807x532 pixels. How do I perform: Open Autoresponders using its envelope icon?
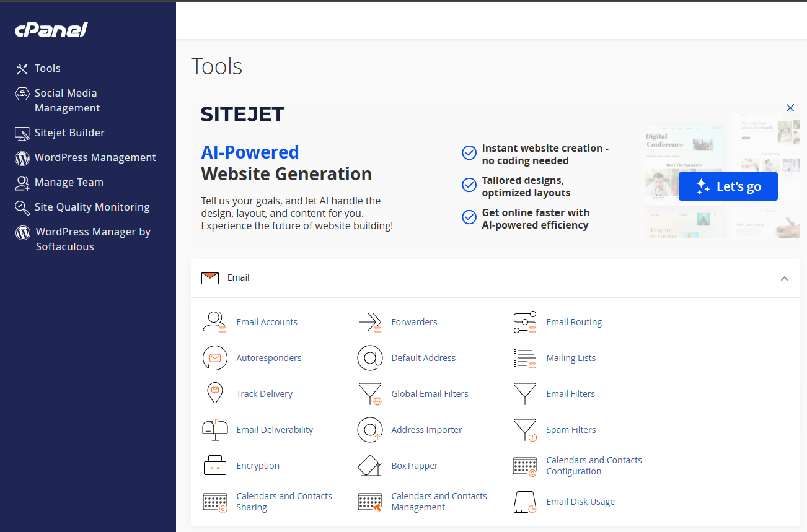click(x=214, y=357)
